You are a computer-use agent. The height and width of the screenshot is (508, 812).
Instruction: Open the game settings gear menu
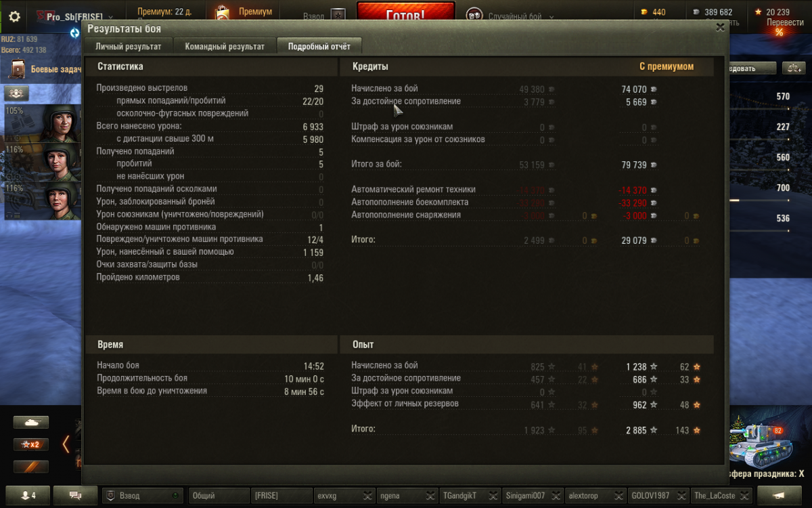pos(14,16)
